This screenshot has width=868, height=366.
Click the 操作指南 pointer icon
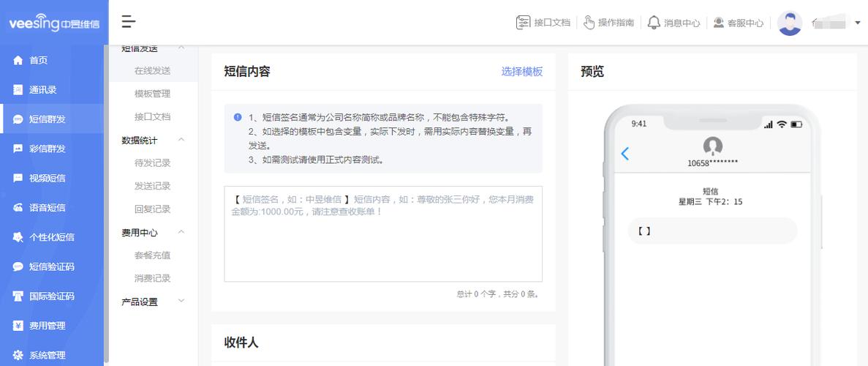[x=589, y=23]
